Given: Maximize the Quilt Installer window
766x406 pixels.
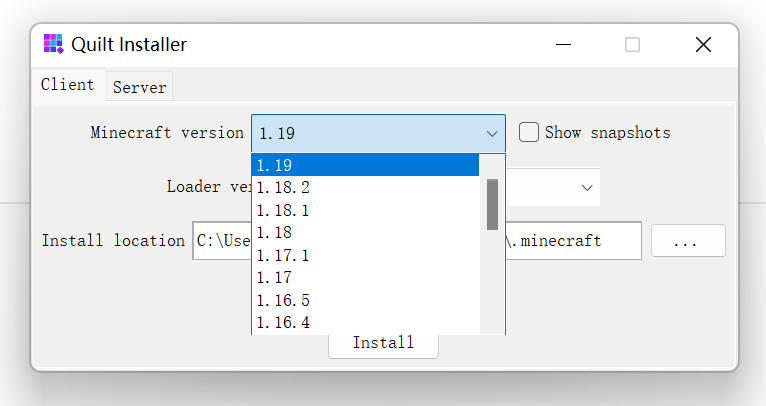Looking at the screenshot, I should tap(632, 44).
